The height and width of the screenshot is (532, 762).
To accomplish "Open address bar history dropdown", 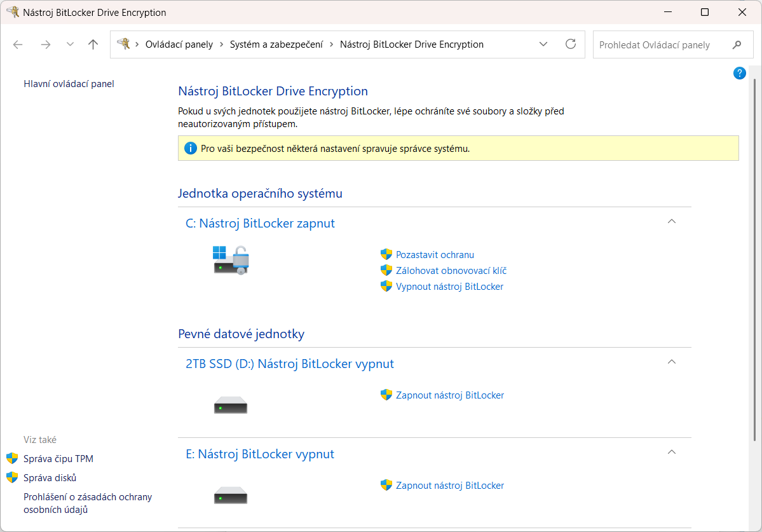I will tap(543, 44).
